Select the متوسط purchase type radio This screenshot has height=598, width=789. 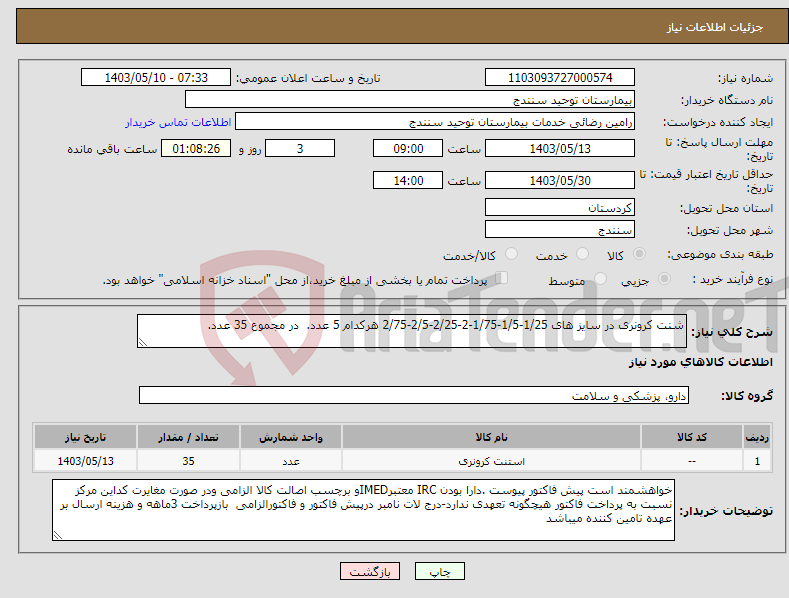point(600,278)
